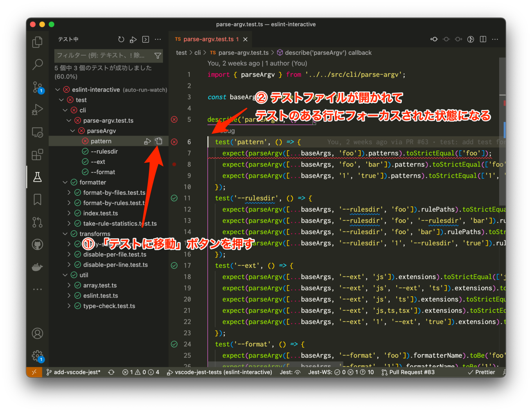Collapse the util folder node

click(x=65, y=275)
